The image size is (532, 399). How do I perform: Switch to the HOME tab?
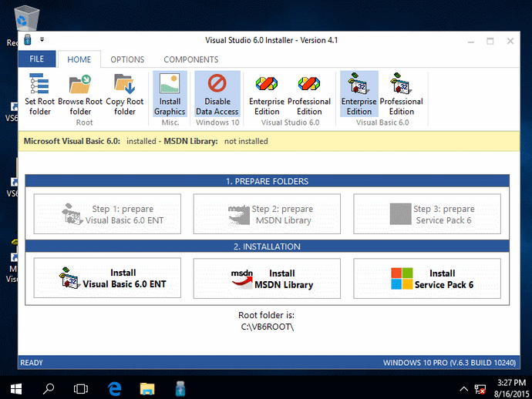[79, 59]
